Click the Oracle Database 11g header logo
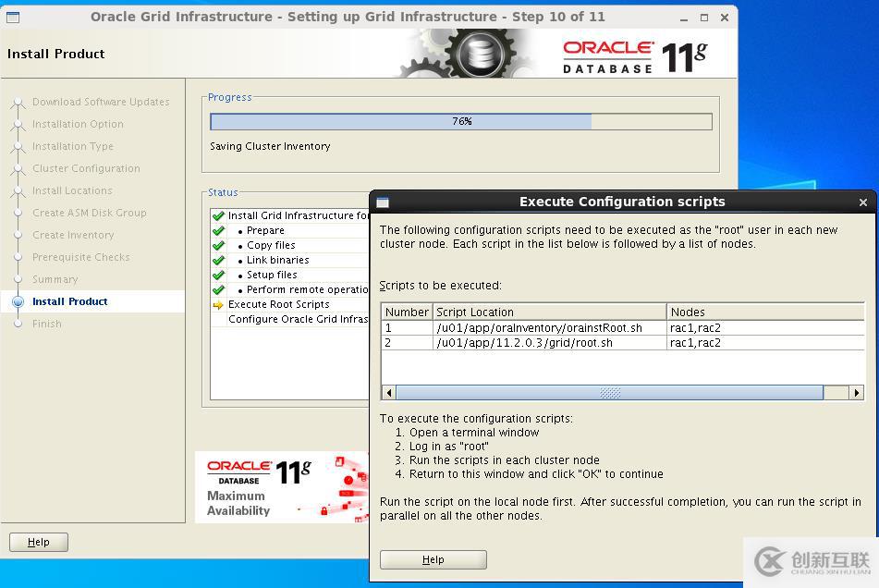Image resolution: width=879 pixels, height=588 pixels. [635, 56]
